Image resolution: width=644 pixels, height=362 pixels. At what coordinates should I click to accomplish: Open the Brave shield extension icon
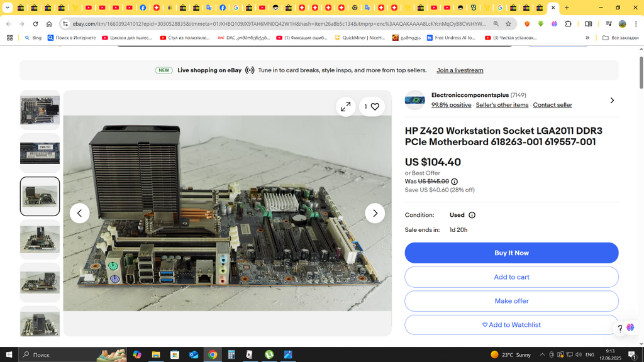pos(527,24)
